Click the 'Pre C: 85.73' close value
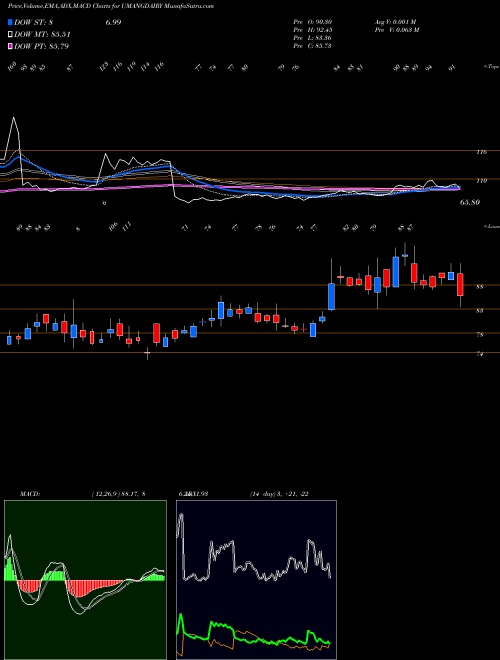The height and width of the screenshot is (660, 500). tap(313, 46)
